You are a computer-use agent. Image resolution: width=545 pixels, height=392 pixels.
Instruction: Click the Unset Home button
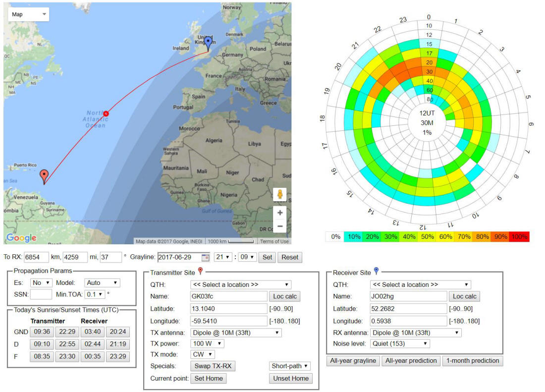(x=291, y=378)
